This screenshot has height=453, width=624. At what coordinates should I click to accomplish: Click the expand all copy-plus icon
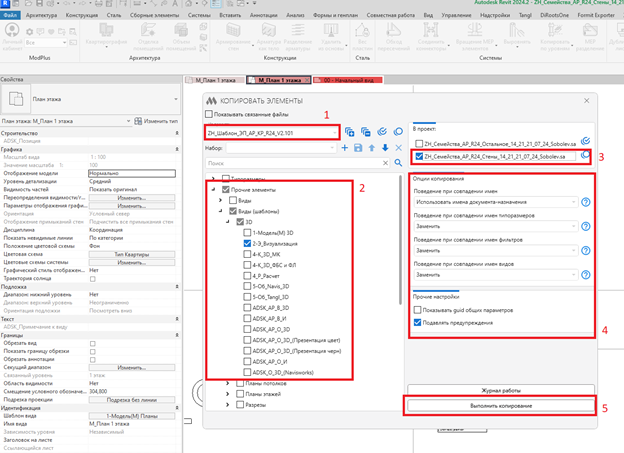(349, 132)
